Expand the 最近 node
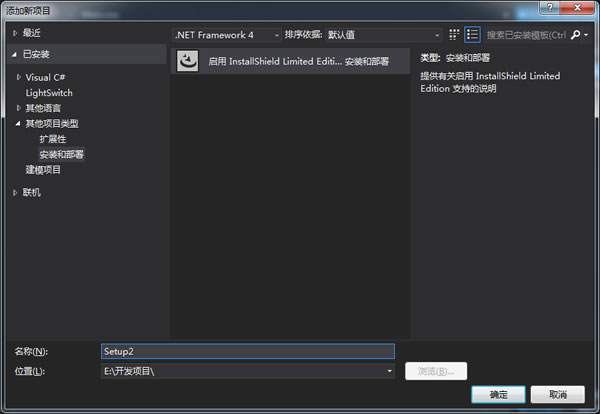This screenshot has height=414, width=600. coord(15,33)
